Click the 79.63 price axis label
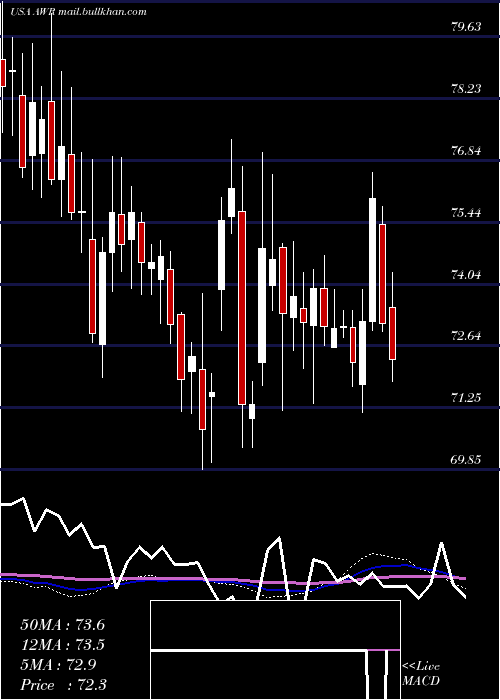The image size is (500, 700). [x=466, y=27]
